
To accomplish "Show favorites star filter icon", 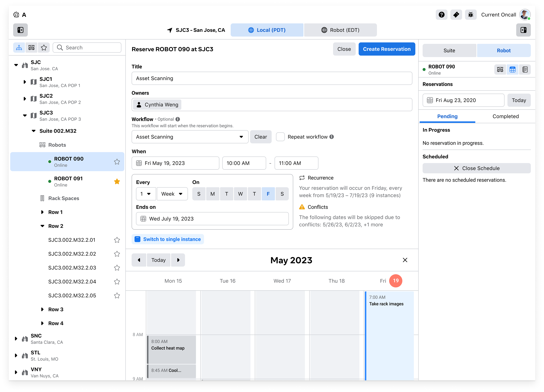I will coord(44,47).
